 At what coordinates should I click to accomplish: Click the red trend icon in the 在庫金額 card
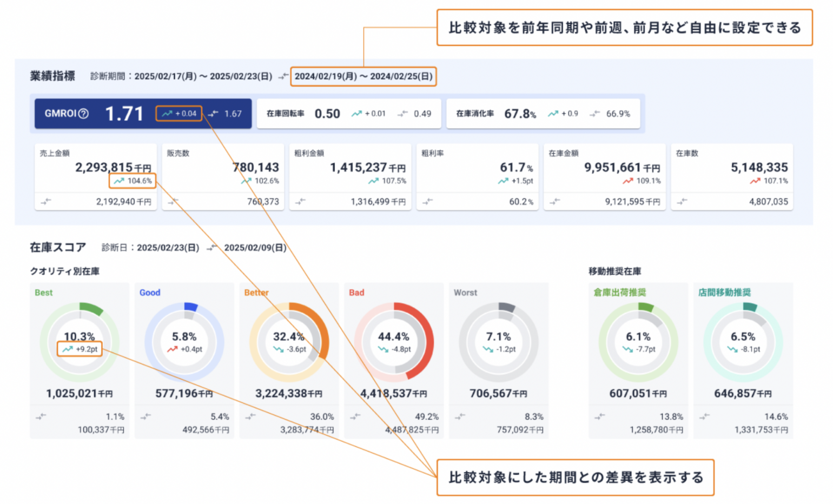click(x=627, y=181)
